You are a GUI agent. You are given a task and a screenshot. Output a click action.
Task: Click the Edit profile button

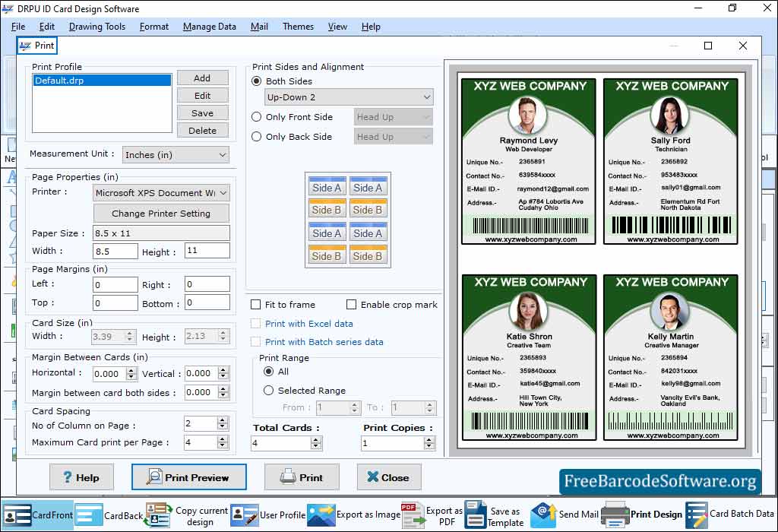[202, 95]
